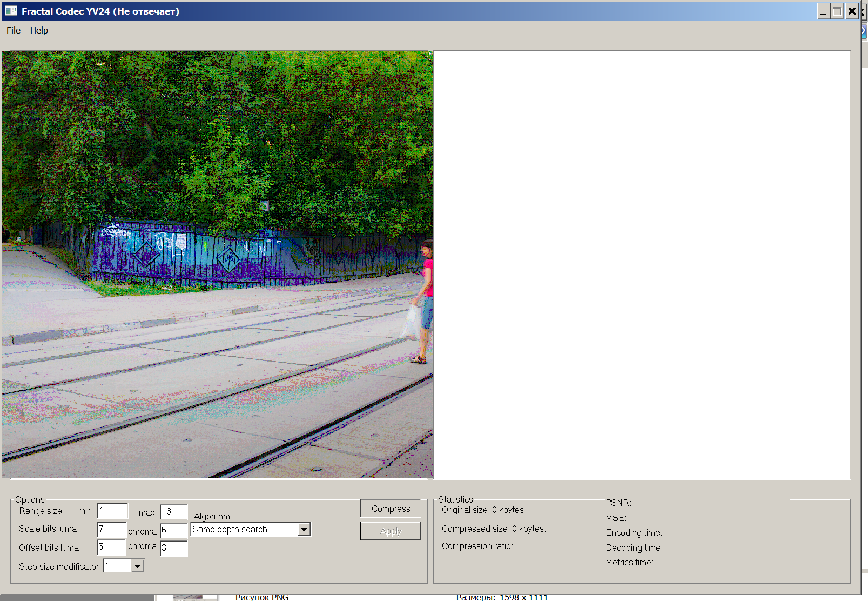Click the 'Размеры: 1598 x 1111' text
Viewport: 868px width, 601px height.
tap(502, 597)
